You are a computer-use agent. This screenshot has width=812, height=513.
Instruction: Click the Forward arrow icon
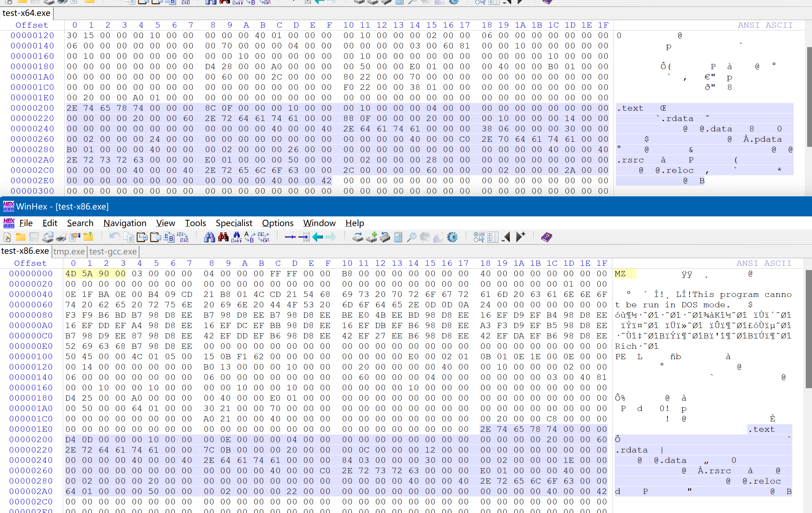point(331,237)
